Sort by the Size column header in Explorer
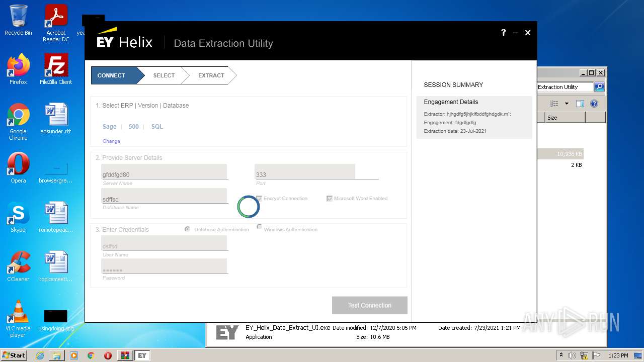 tap(565, 118)
